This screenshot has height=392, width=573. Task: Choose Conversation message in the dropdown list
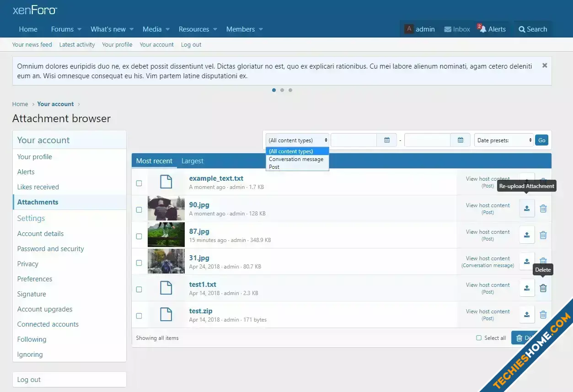click(297, 159)
